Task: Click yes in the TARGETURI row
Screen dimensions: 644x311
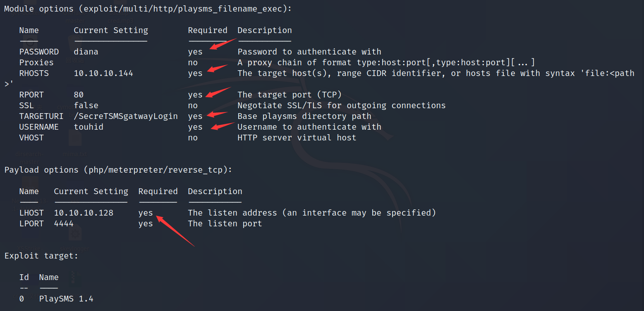Action: [x=195, y=116]
